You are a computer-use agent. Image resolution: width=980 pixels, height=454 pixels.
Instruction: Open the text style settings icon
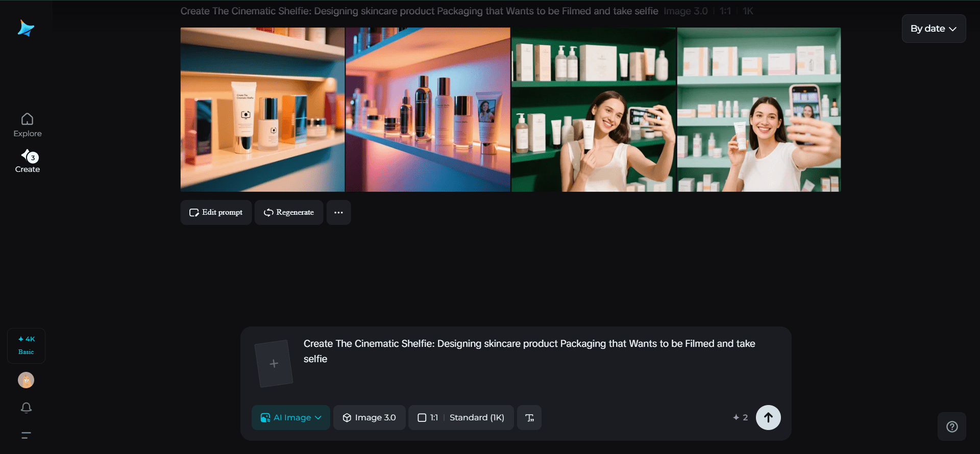[529, 417]
